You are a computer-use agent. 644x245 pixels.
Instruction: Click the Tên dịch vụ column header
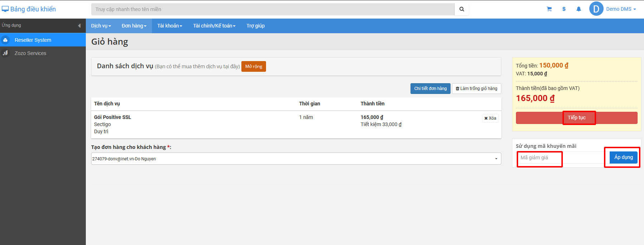[107, 104]
